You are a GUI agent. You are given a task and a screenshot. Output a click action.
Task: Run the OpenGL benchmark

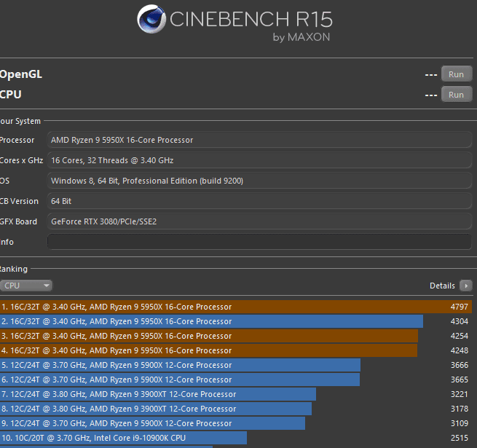pos(457,74)
